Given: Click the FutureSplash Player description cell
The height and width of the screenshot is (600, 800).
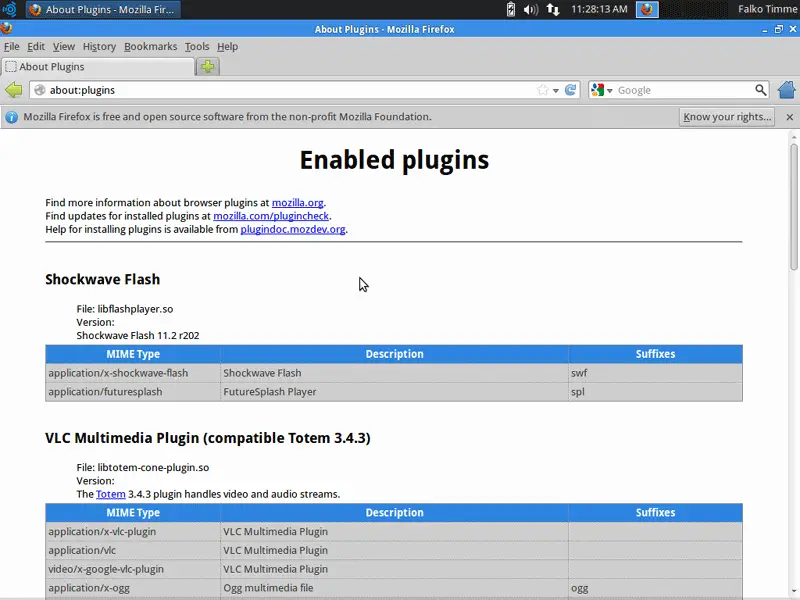Looking at the screenshot, I should click(x=394, y=392).
